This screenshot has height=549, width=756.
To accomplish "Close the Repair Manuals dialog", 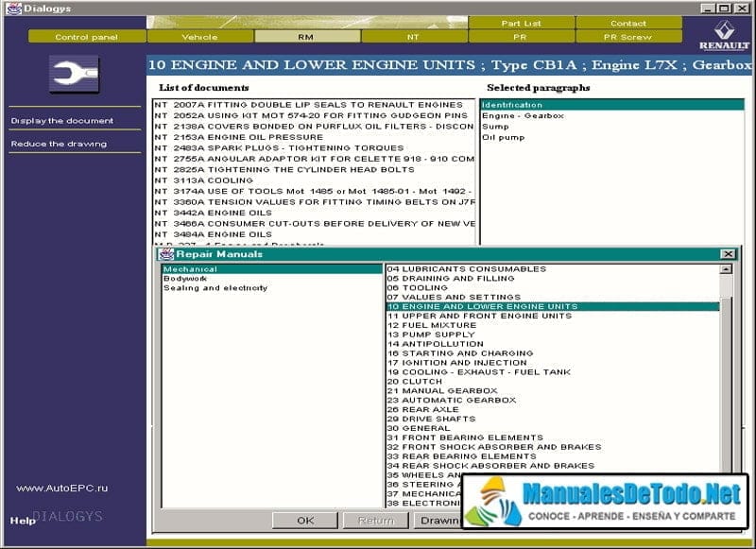I will (728, 254).
